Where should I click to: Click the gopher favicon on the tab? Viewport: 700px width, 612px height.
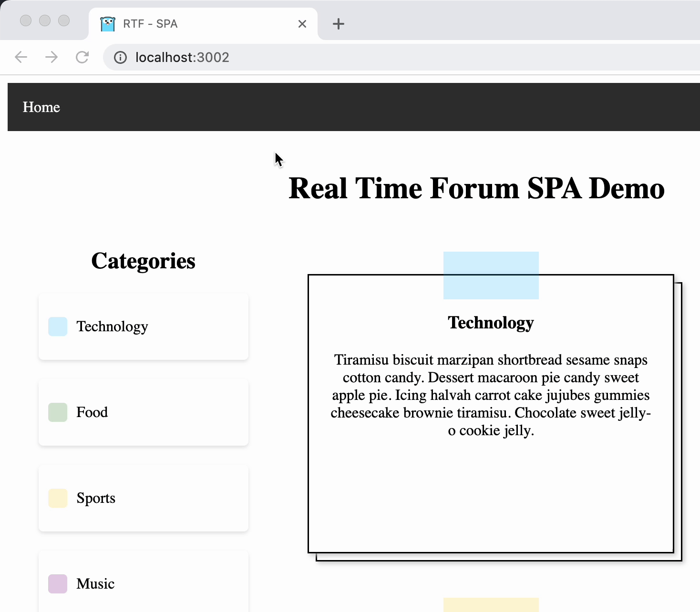pyautogui.click(x=108, y=24)
